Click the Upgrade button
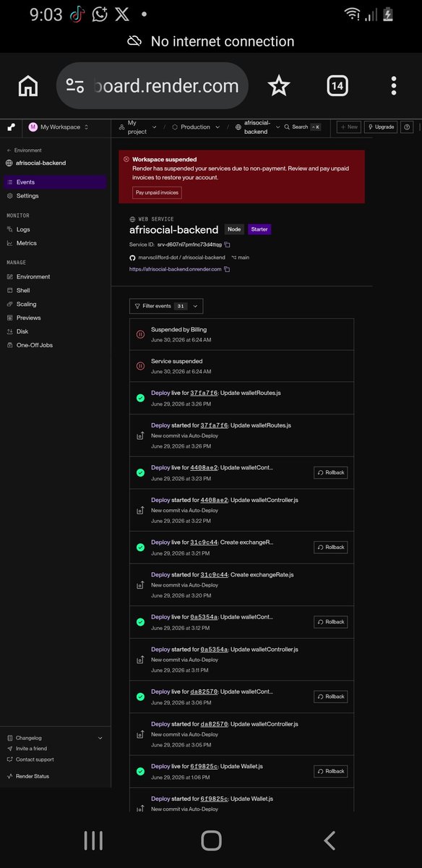The width and height of the screenshot is (422, 868). (x=381, y=127)
